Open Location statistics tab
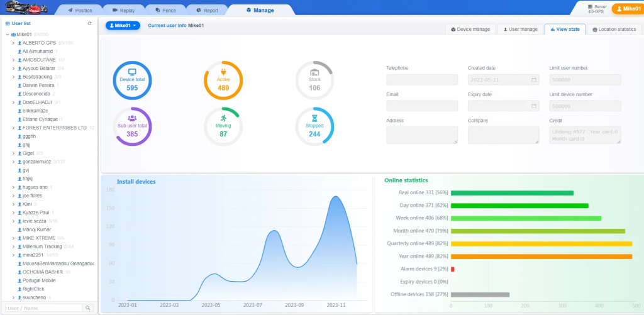This screenshot has width=644, height=315. click(x=614, y=29)
